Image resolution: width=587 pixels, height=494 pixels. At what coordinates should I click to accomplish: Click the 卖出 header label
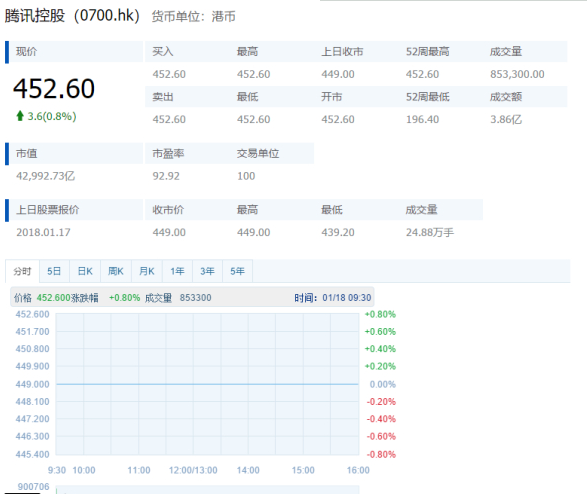163,97
